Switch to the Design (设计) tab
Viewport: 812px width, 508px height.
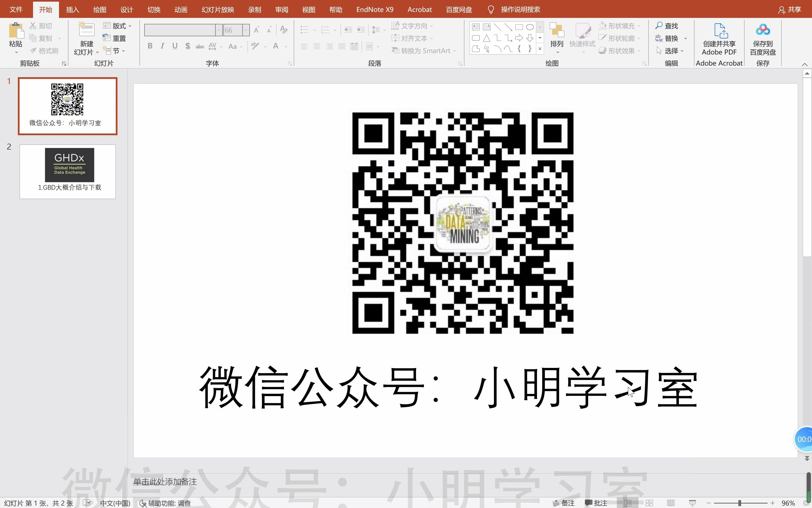(126, 9)
